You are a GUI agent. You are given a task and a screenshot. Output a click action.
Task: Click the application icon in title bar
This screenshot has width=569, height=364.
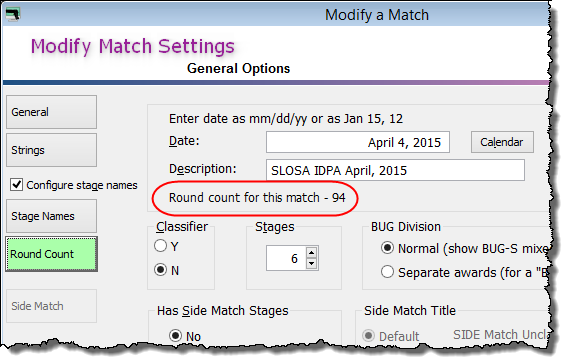(13, 14)
